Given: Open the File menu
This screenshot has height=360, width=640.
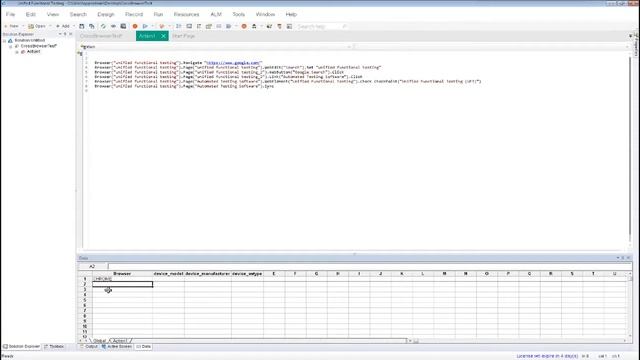Looking at the screenshot, I should tap(10, 14).
